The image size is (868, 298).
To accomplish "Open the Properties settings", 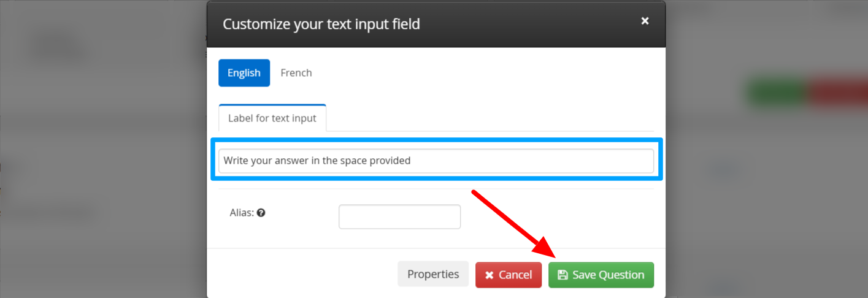I will [x=433, y=274].
